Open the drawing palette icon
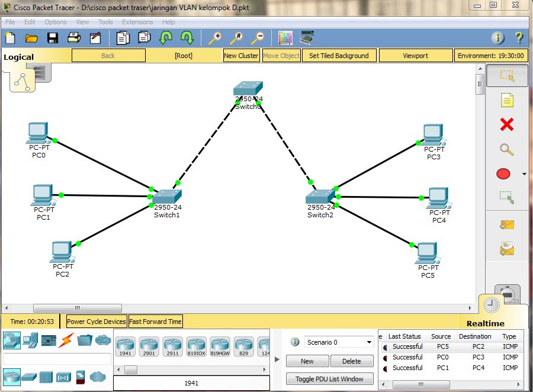Image resolution: width=533 pixels, height=392 pixels. [285, 38]
